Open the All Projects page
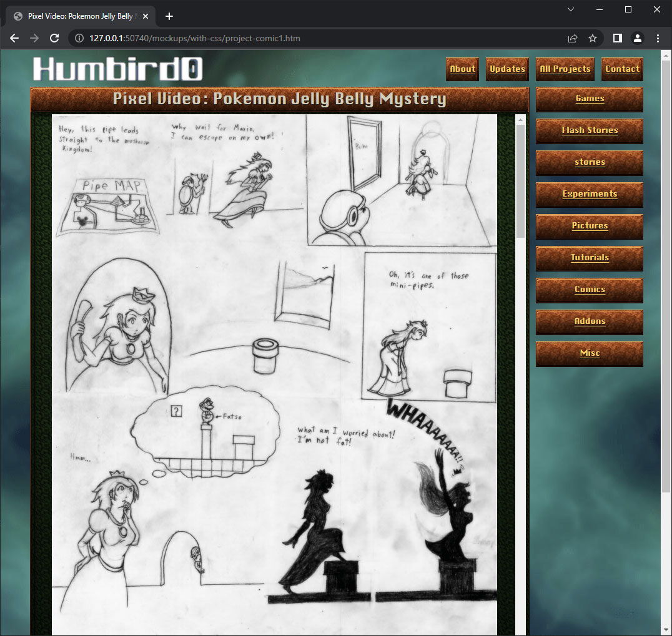Screen dimensions: 672x636 tap(565, 69)
